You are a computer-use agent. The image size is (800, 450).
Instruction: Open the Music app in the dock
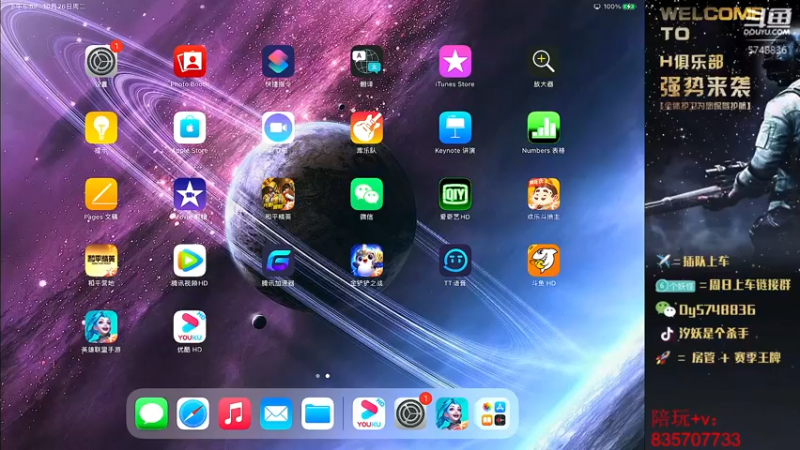(235, 414)
